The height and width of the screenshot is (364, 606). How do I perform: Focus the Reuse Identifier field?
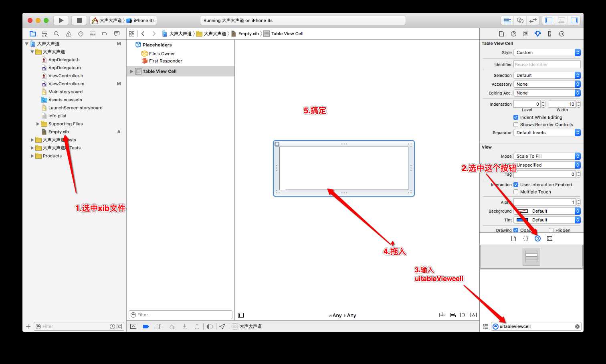pos(547,64)
